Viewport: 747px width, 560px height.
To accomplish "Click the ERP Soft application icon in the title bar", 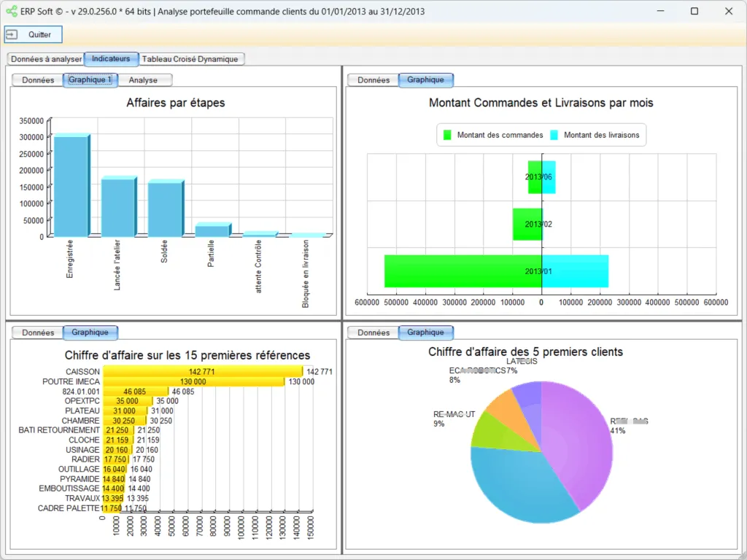I will click(11, 11).
